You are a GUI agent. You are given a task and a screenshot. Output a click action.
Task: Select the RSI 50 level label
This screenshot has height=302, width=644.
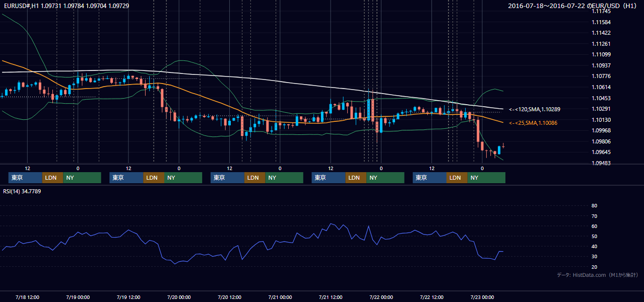click(594, 236)
